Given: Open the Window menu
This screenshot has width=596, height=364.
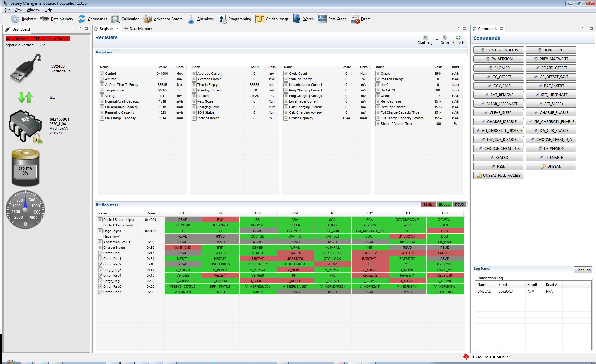Looking at the screenshot, I should coord(33,10).
